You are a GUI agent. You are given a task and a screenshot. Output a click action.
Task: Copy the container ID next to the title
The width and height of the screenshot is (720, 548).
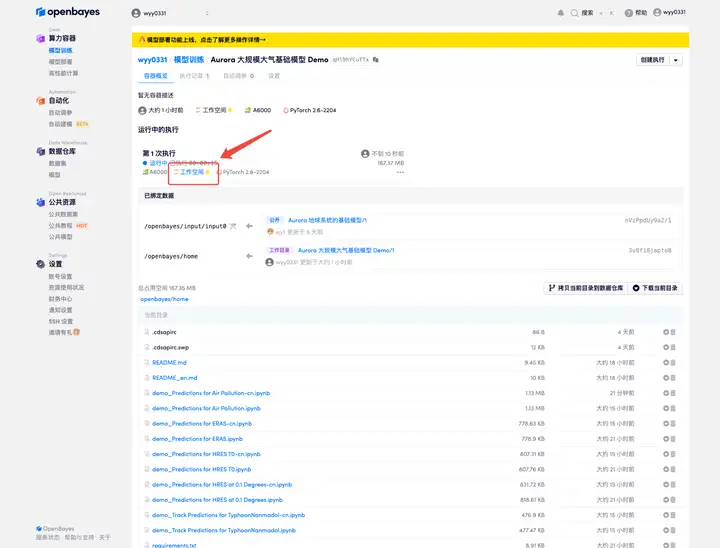click(x=376, y=60)
